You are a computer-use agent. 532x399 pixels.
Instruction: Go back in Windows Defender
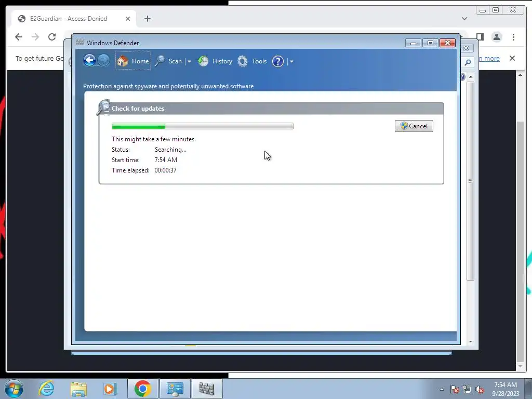(x=89, y=61)
